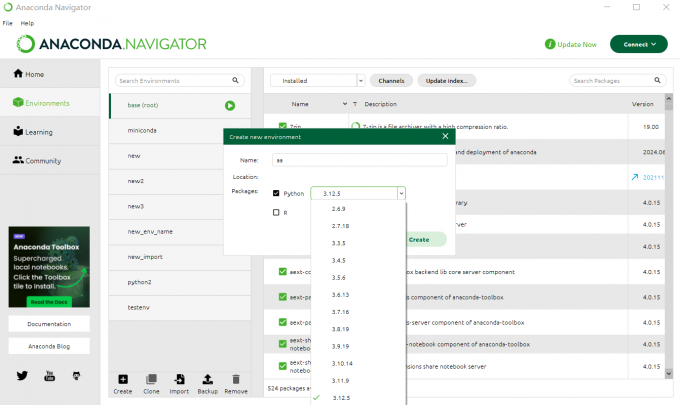Click the Update index... button
The height and width of the screenshot is (405, 680).
pyautogui.click(x=447, y=81)
